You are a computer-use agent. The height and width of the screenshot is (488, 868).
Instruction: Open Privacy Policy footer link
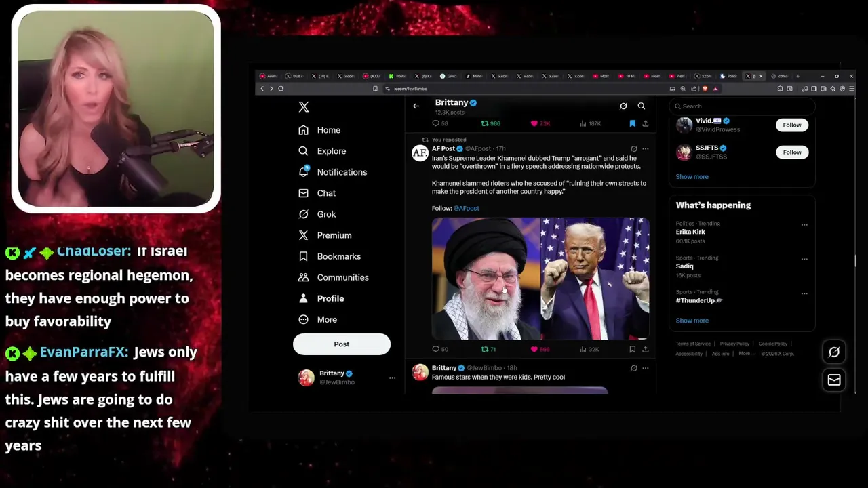point(734,344)
